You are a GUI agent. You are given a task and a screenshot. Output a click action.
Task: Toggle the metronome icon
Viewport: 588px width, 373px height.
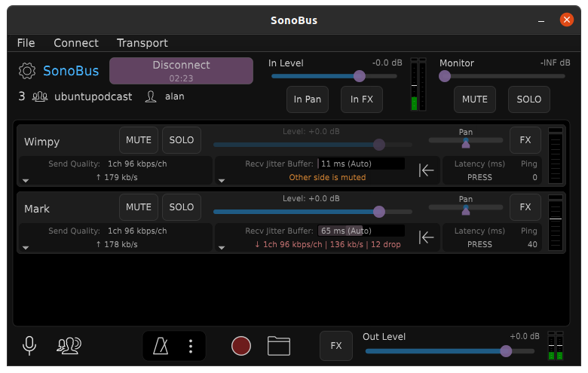click(x=161, y=346)
